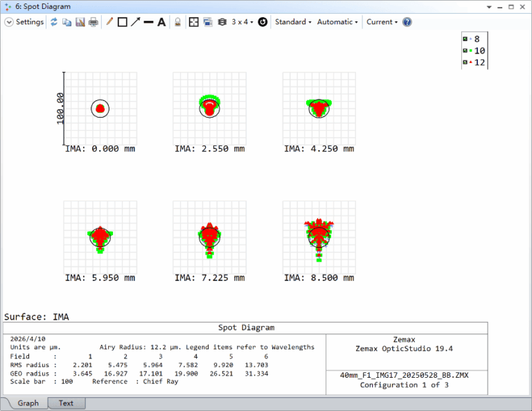Click the copy window icon

(x=66, y=22)
